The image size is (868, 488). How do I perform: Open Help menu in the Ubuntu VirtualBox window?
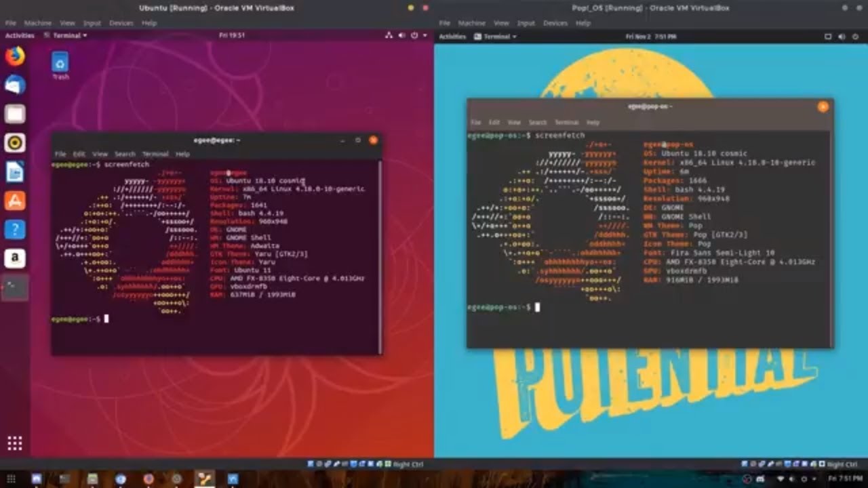149,23
